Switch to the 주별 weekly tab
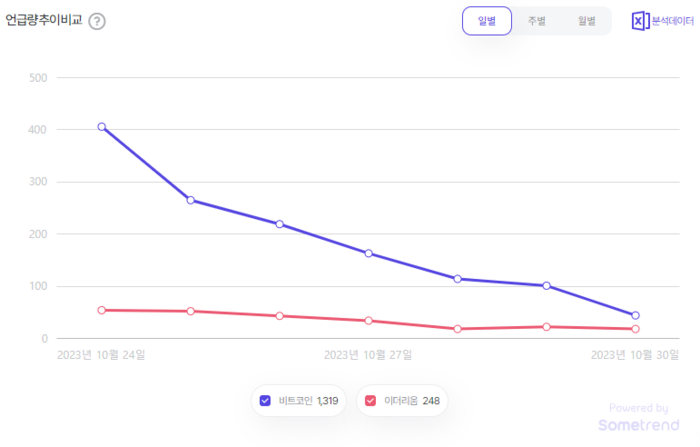Viewport: 700px width, 447px height. (x=537, y=21)
